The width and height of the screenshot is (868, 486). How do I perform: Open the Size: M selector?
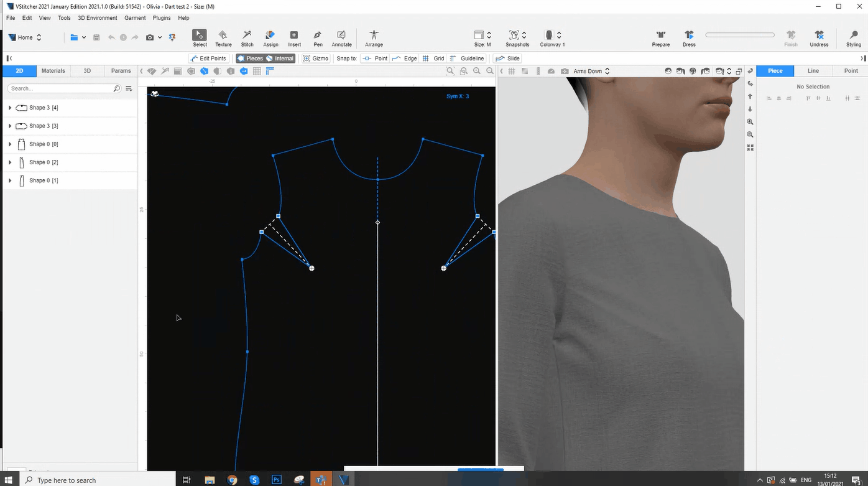tap(483, 38)
